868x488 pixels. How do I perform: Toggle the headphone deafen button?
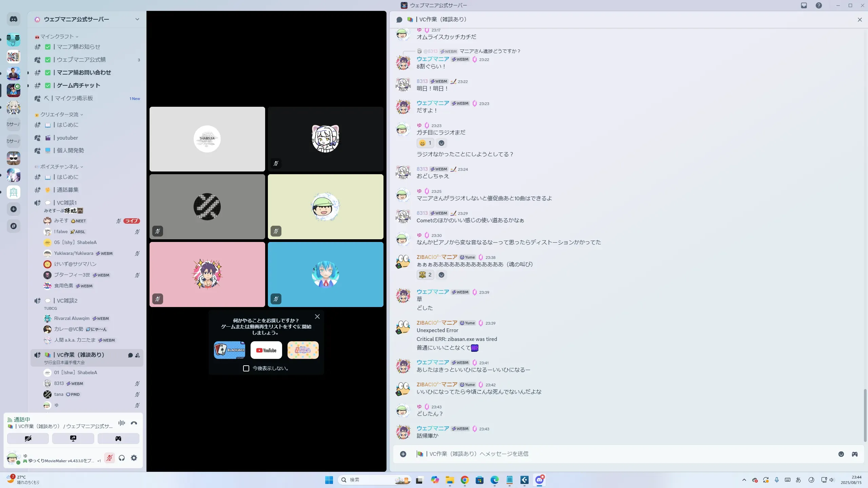tap(122, 458)
